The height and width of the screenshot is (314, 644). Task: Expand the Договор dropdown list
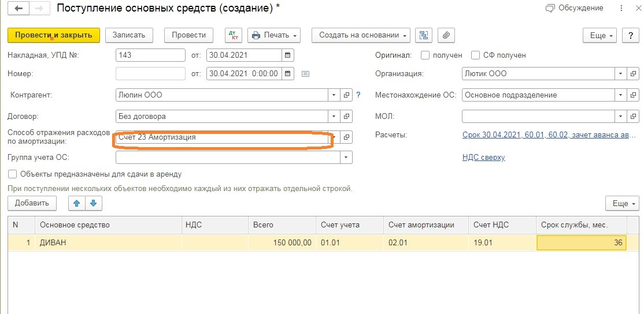click(x=334, y=117)
